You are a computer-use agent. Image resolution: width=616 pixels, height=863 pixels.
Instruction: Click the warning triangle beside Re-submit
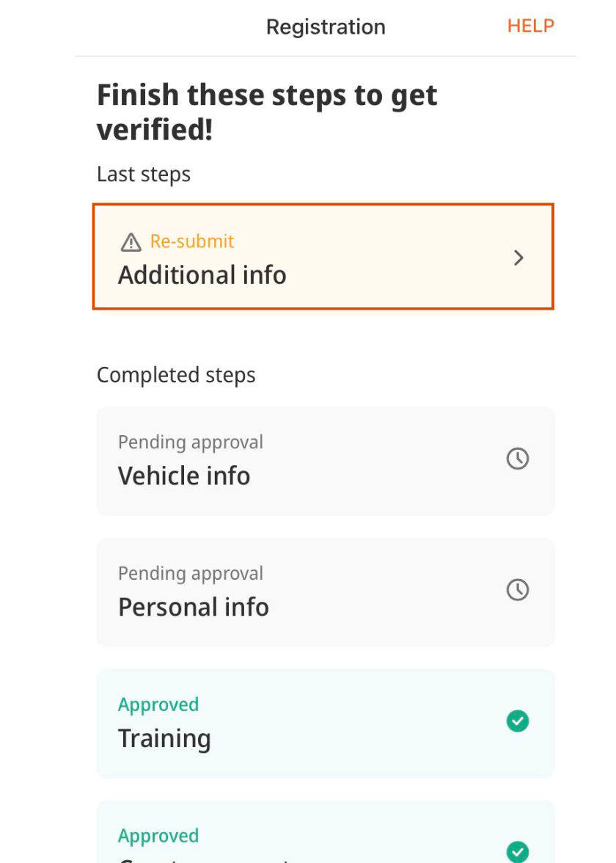pyautogui.click(x=130, y=241)
